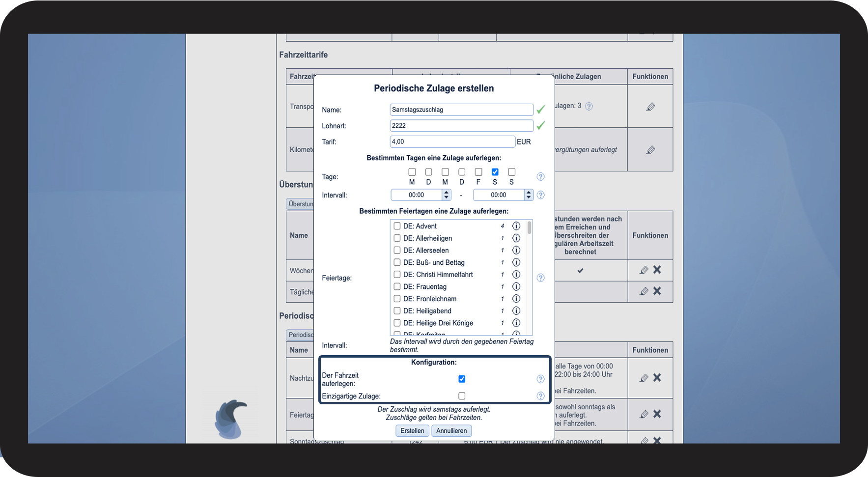
Task: Click the interval end time field 00:00
Action: coord(499,195)
